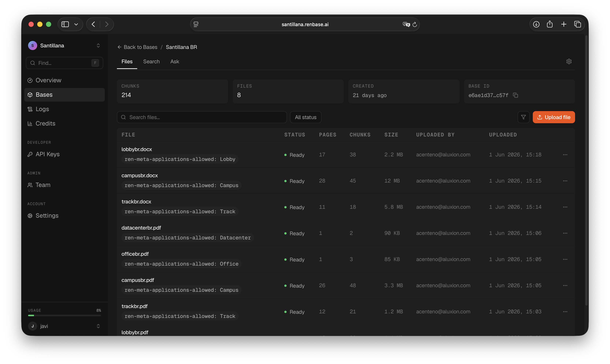
Task: Open the more menu for trackbr.pdf
Action: 565,312
